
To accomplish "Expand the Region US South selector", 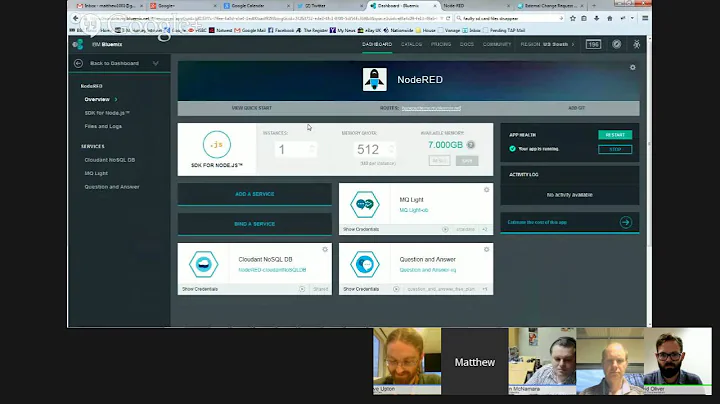I will pyautogui.click(x=547, y=45).
